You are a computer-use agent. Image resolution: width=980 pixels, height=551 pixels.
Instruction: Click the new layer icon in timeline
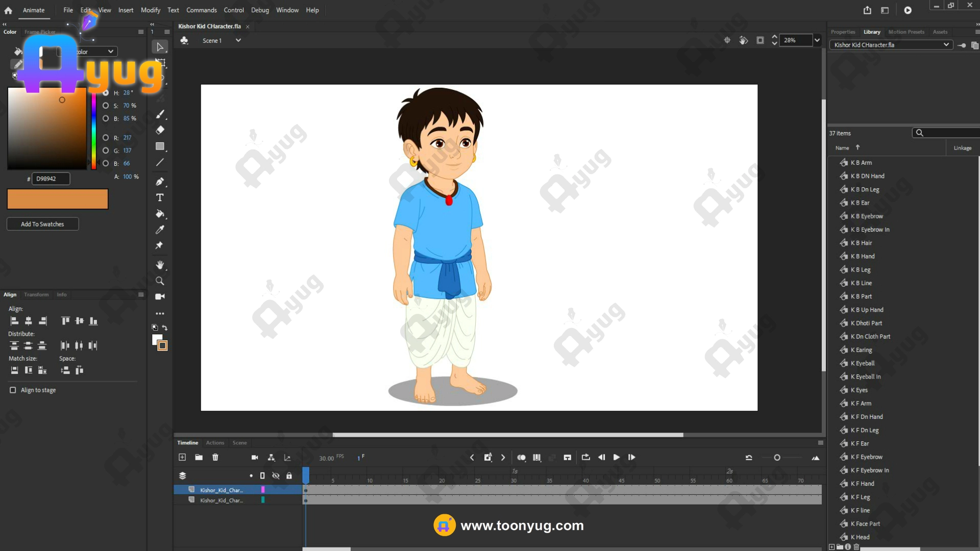pyautogui.click(x=182, y=457)
